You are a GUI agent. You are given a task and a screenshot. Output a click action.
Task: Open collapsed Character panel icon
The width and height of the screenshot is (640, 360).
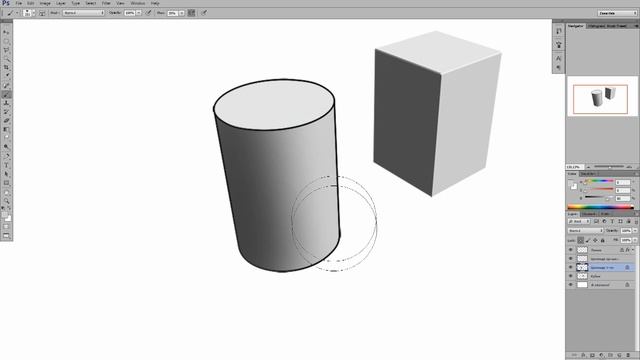559,58
